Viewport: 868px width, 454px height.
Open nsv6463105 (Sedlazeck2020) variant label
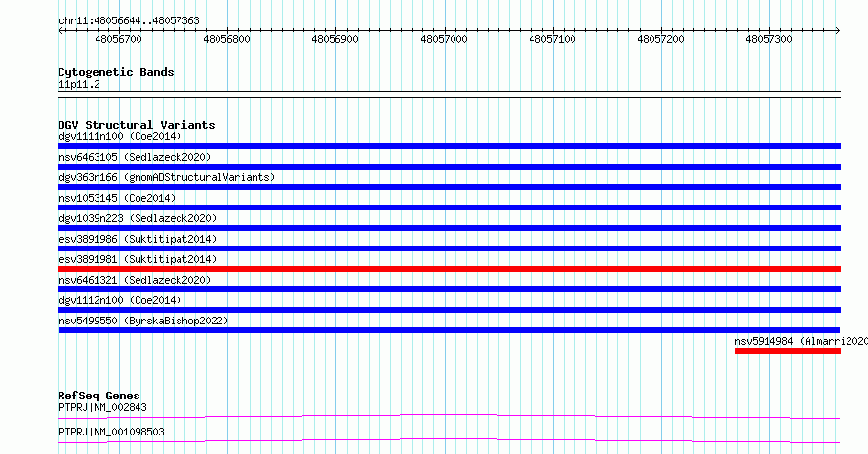[135, 157]
